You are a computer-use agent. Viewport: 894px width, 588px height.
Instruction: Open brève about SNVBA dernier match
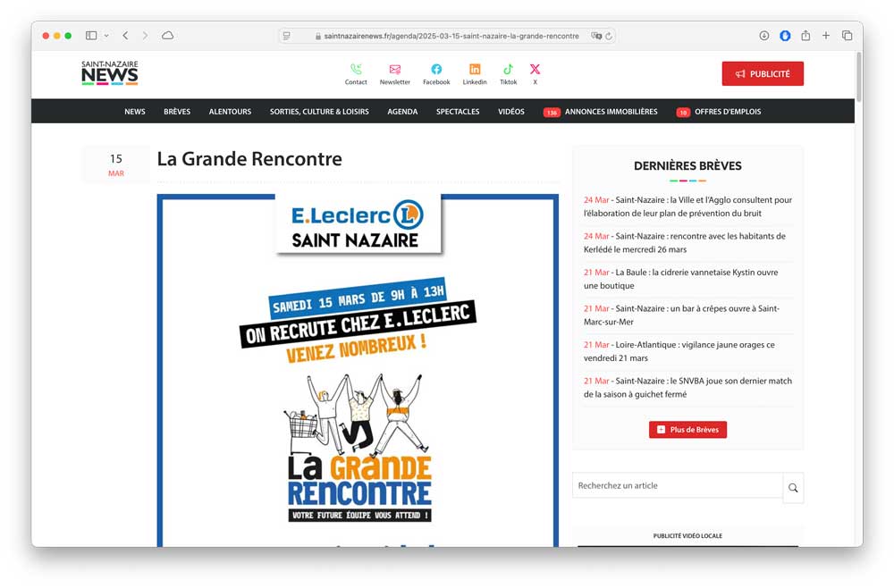coord(687,388)
